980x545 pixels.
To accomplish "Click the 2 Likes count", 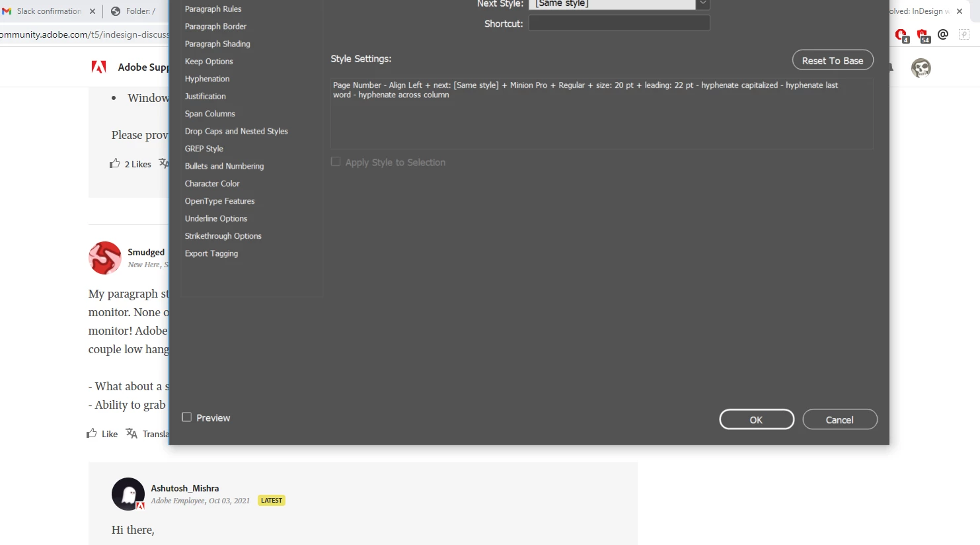I will click(x=137, y=164).
